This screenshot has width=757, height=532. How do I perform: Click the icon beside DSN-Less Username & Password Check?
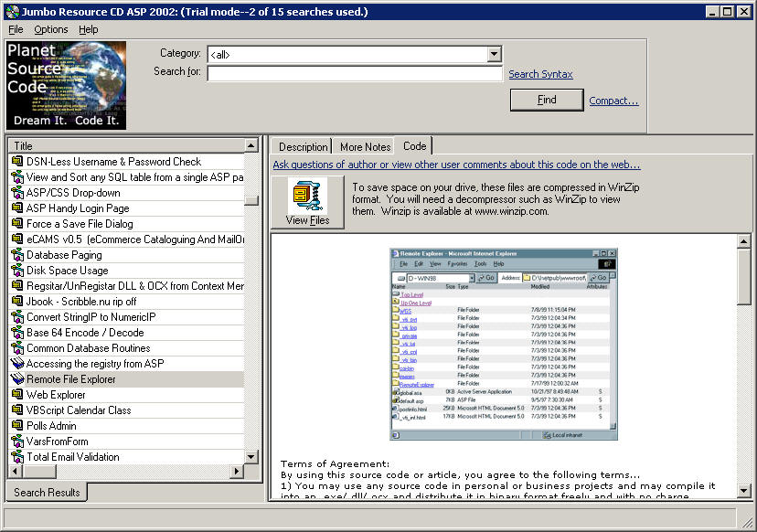(x=17, y=161)
